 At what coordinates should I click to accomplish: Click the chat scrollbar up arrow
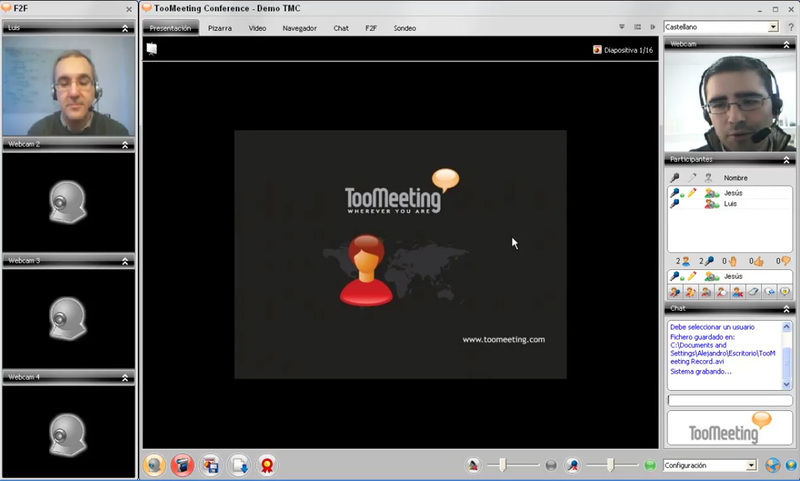786,326
